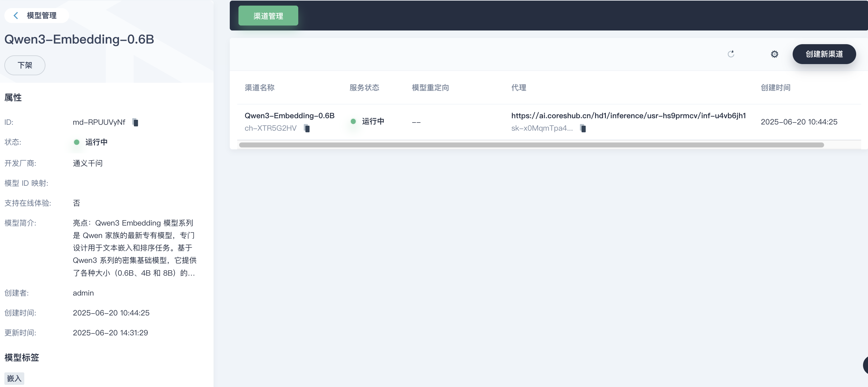Click the admin creator value
Screen dimensions: 868x387
point(83,293)
